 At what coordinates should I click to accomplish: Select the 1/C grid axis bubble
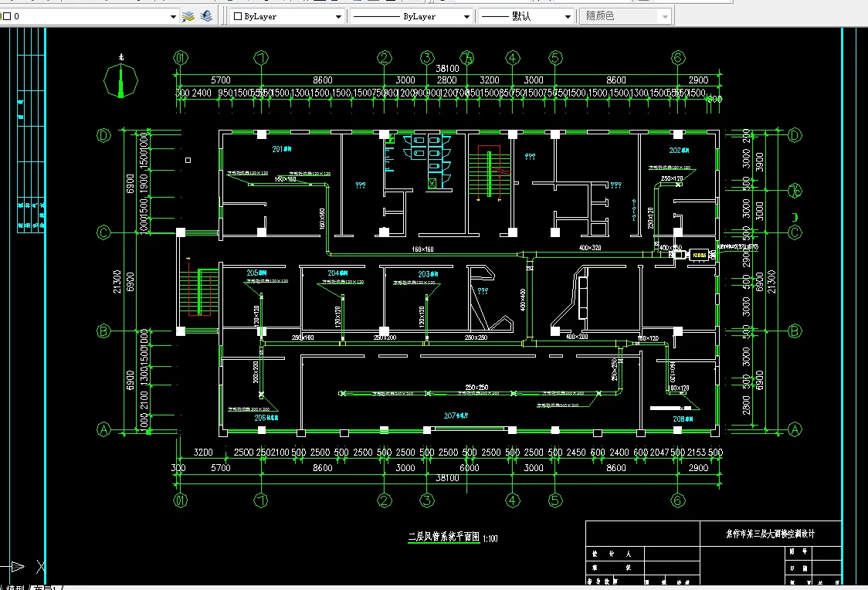(x=795, y=191)
